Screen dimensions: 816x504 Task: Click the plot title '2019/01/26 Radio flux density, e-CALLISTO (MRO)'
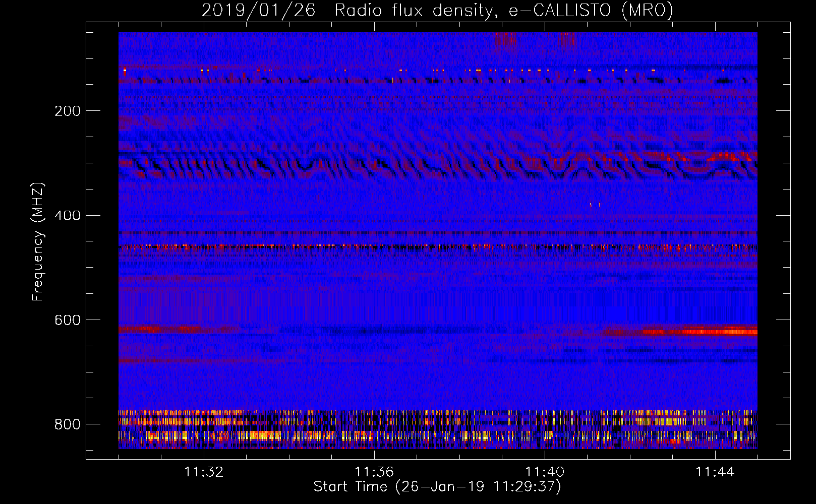pos(437,10)
